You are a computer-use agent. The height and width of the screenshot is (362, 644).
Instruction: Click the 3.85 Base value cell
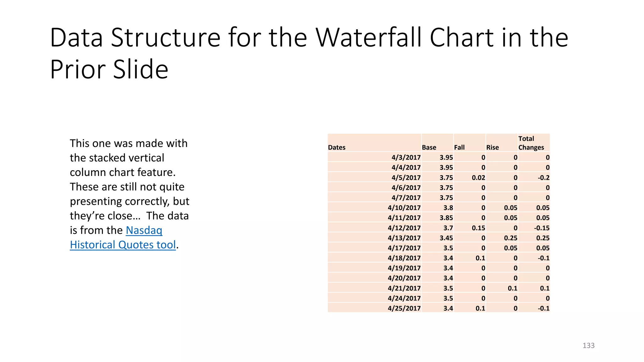[446, 218]
